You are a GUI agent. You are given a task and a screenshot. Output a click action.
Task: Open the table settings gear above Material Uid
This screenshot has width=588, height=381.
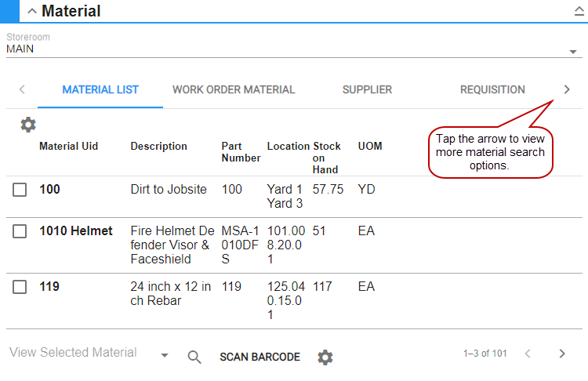click(28, 125)
